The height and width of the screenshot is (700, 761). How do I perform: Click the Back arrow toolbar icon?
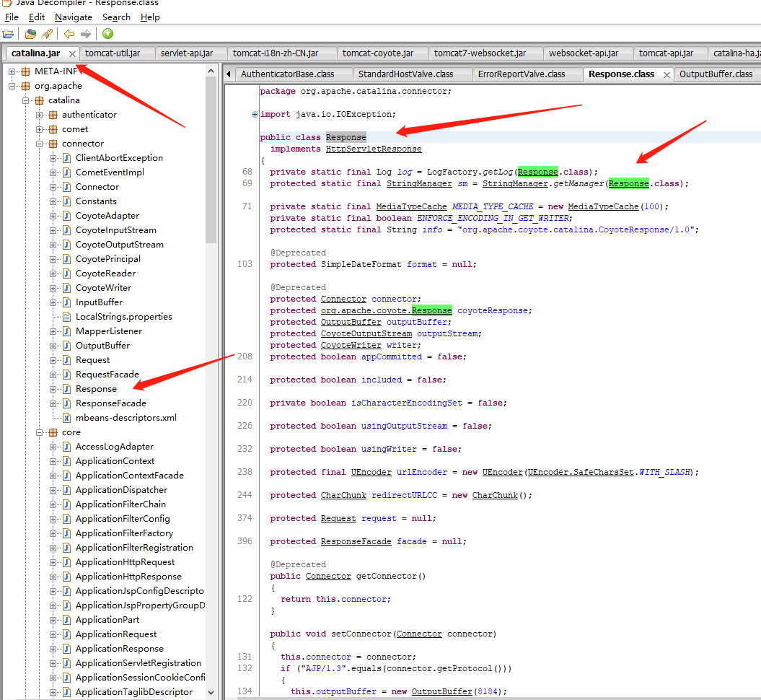(x=69, y=34)
